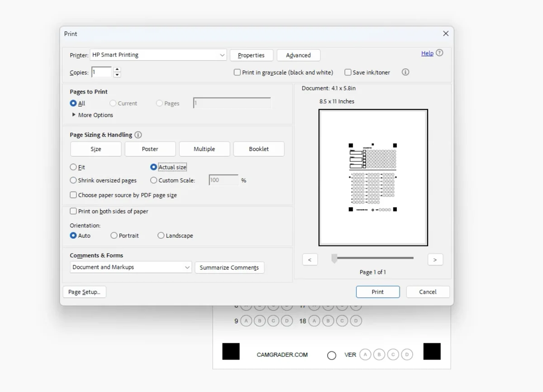Click the Page Sizing & Handling info icon
This screenshot has height=392, width=543.
(x=138, y=135)
